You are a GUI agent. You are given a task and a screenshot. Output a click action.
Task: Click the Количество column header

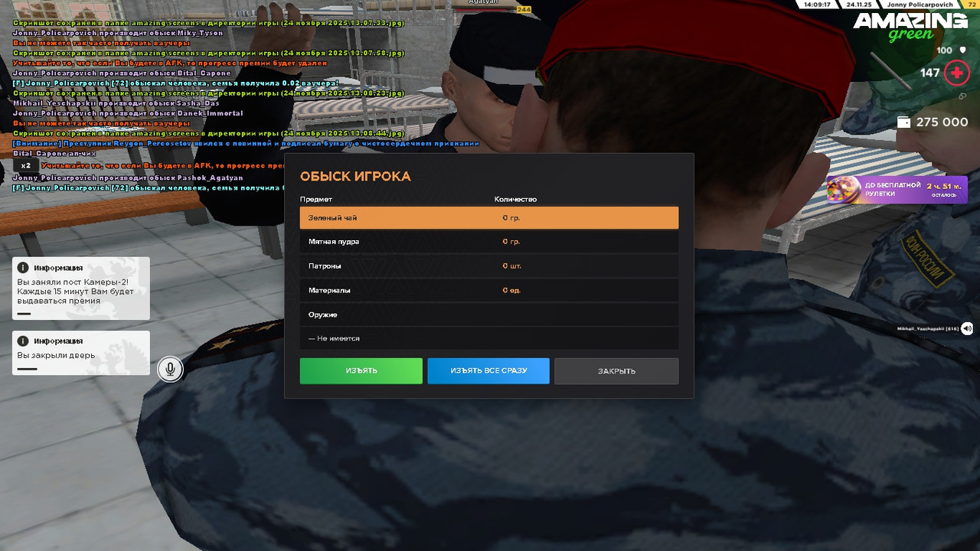515,199
